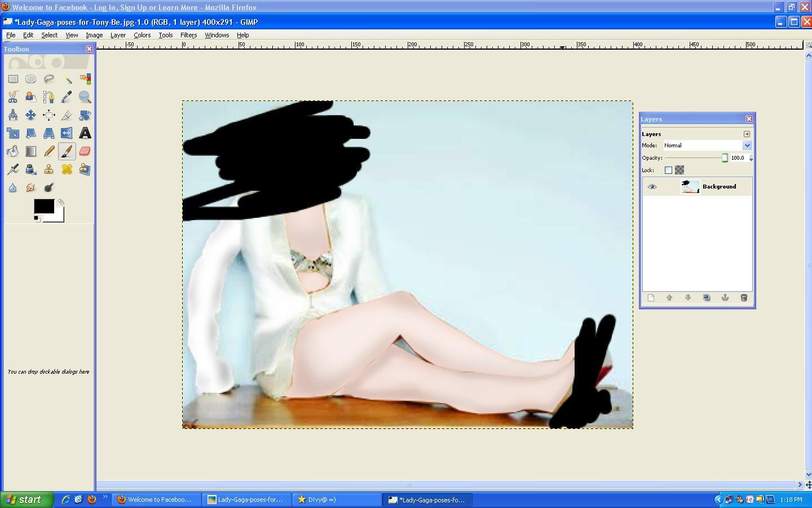Reset colors to default black and white
Image resolution: width=812 pixels, height=508 pixels.
[x=37, y=219]
